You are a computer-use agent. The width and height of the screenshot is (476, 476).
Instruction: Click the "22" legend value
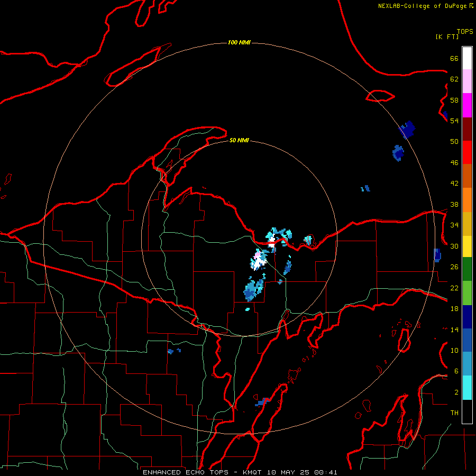pyautogui.click(x=454, y=288)
